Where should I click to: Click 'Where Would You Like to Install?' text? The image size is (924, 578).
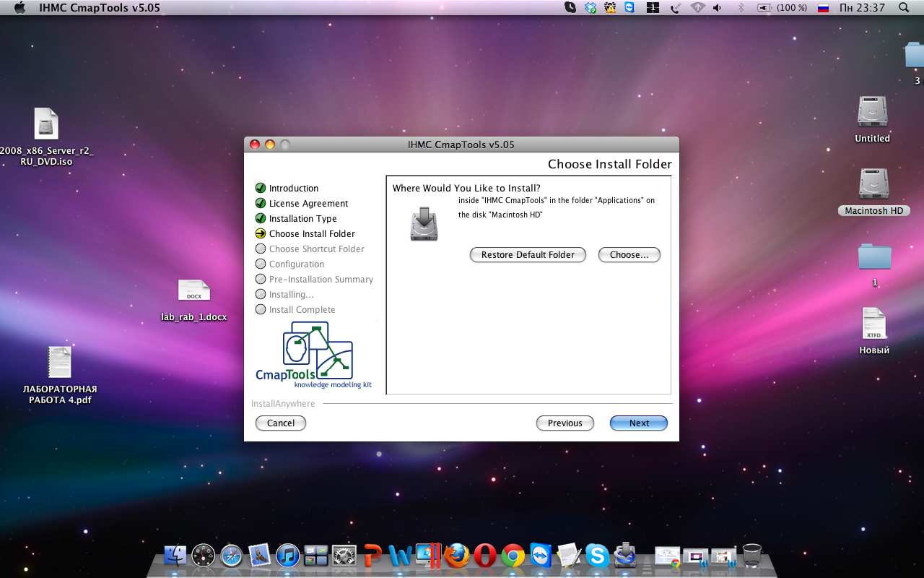pos(466,189)
